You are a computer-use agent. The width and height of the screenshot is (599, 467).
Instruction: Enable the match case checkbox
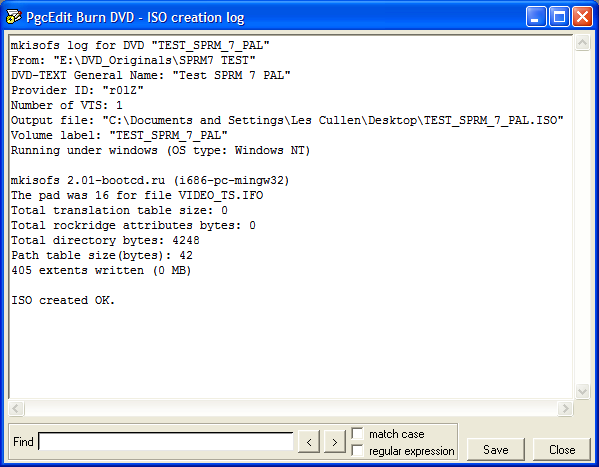[x=357, y=433]
